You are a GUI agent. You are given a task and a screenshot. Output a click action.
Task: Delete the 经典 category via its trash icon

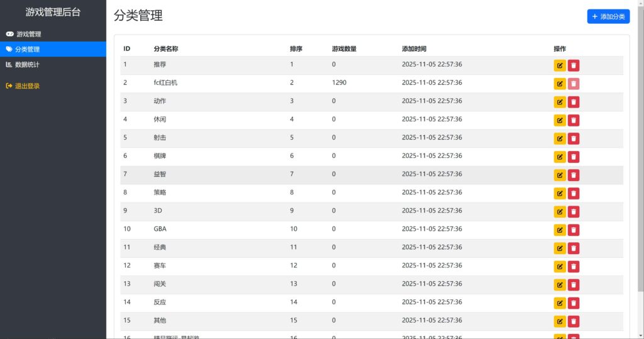574,248
